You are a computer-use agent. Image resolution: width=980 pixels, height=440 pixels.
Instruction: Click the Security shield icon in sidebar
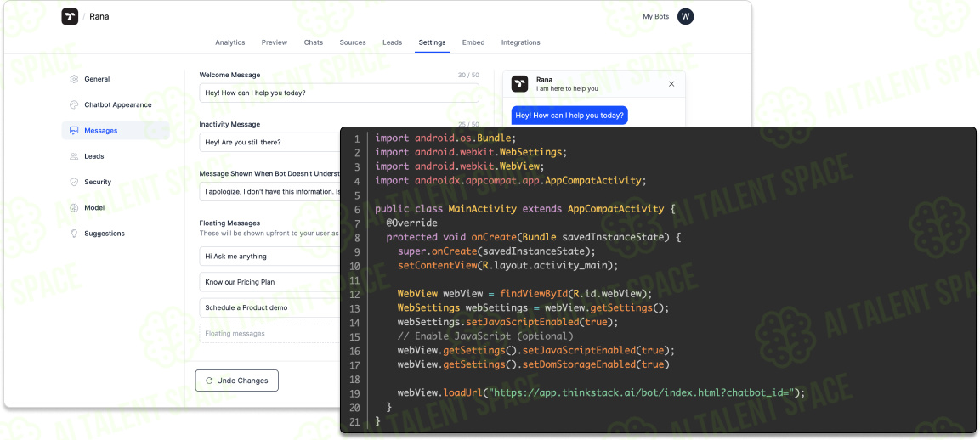click(x=74, y=182)
